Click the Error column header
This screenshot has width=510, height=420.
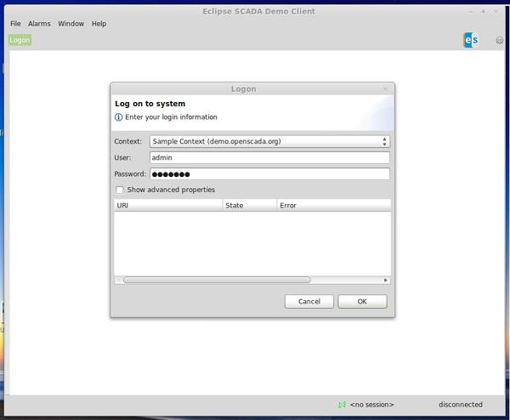point(334,205)
